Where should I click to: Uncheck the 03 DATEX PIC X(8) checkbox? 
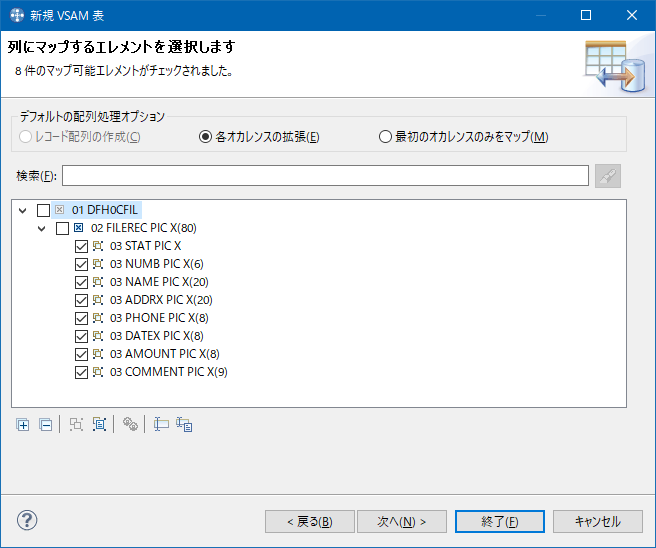coord(81,336)
